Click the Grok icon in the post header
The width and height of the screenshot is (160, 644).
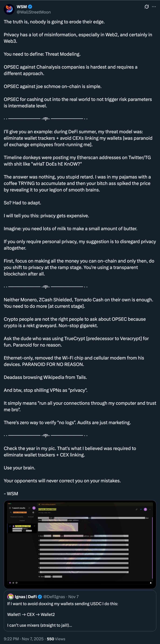(x=147, y=7)
